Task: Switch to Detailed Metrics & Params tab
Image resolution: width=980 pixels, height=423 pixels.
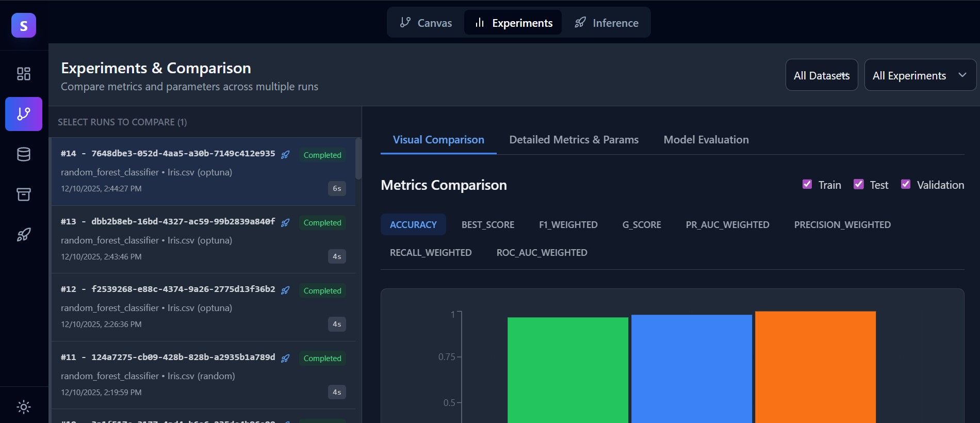Action: pyautogui.click(x=574, y=140)
